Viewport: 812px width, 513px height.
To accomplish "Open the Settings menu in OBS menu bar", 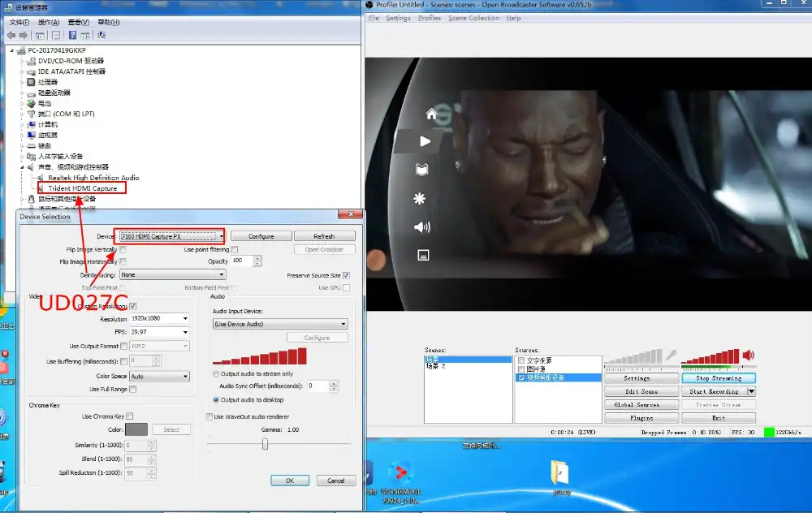I will [398, 18].
